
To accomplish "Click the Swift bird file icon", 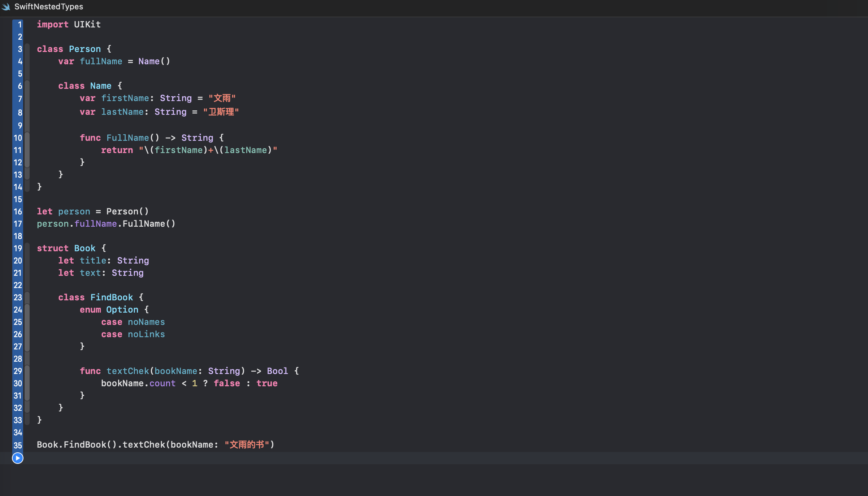I will click(x=6, y=7).
